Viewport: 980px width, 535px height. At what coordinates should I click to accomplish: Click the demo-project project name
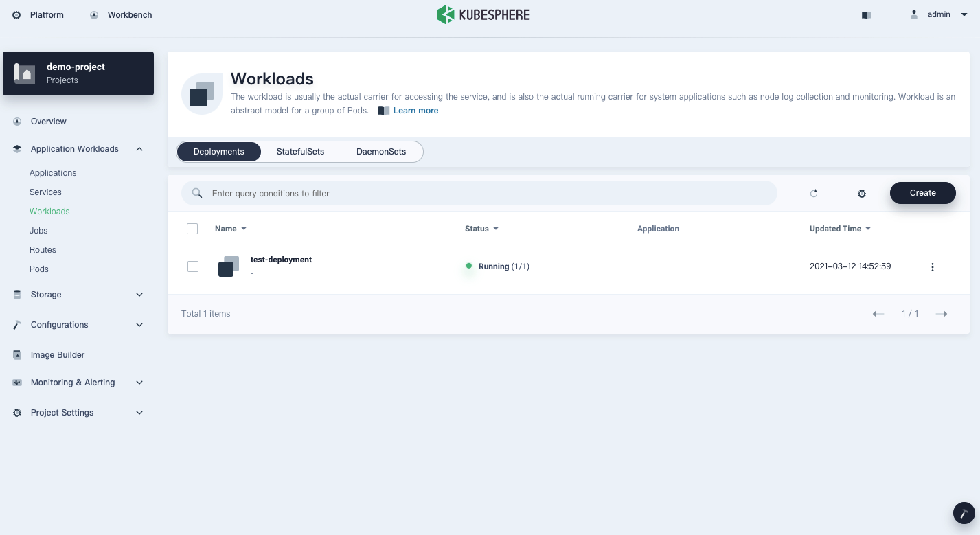(76, 67)
